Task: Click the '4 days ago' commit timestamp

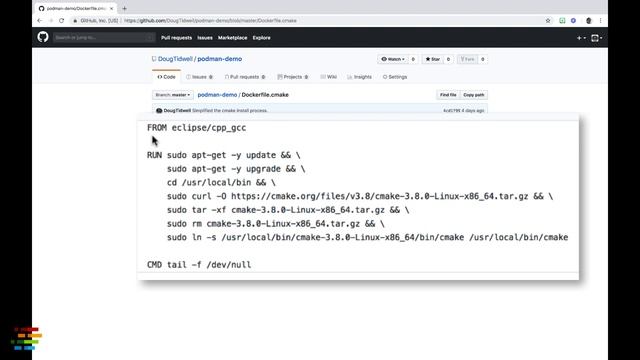Action: tap(473, 111)
